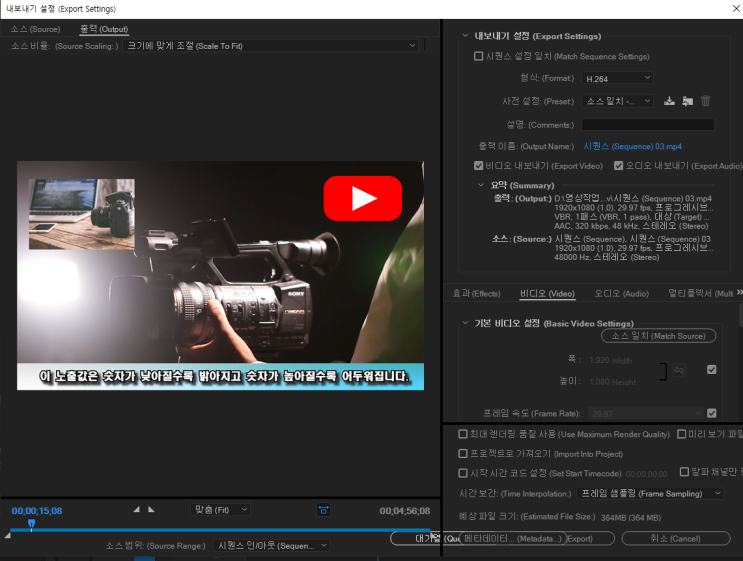Screen dimensions: 743x561
Task: Open the Fit zoom level dropdown
Action: tap(220, 510)
